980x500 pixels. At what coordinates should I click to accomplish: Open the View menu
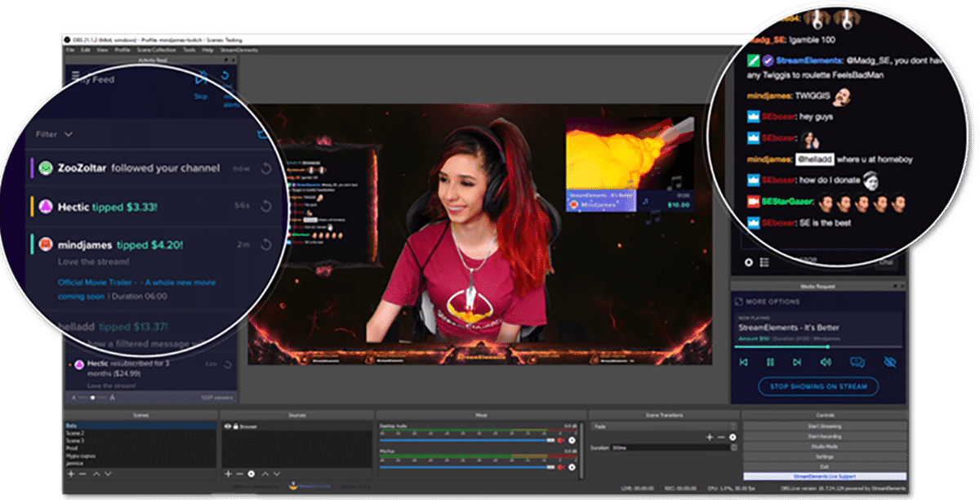102,51
